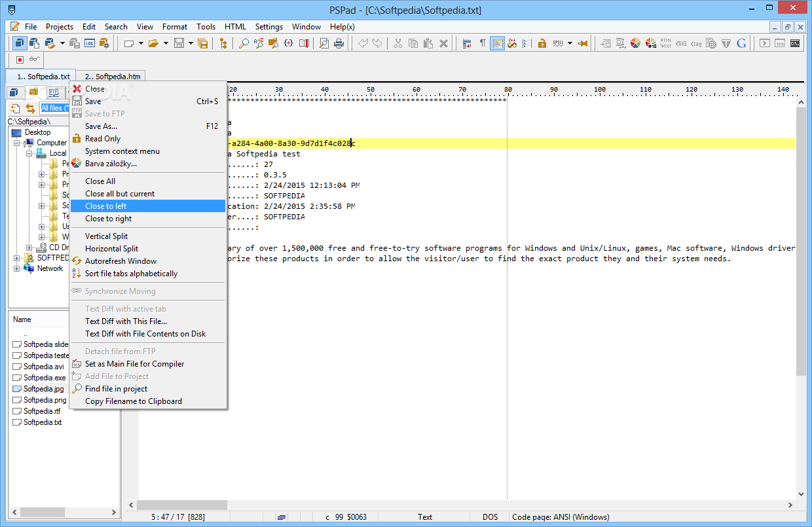This screenshot has height=527, width=812.
Task: Click the Google search G toolbar icon
Action: (741, 43)
